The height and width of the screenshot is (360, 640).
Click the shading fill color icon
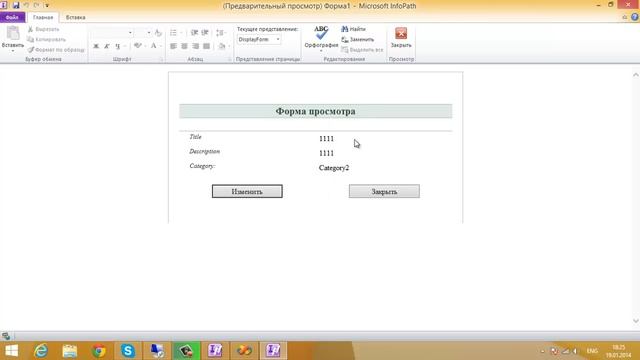(222, 46)
